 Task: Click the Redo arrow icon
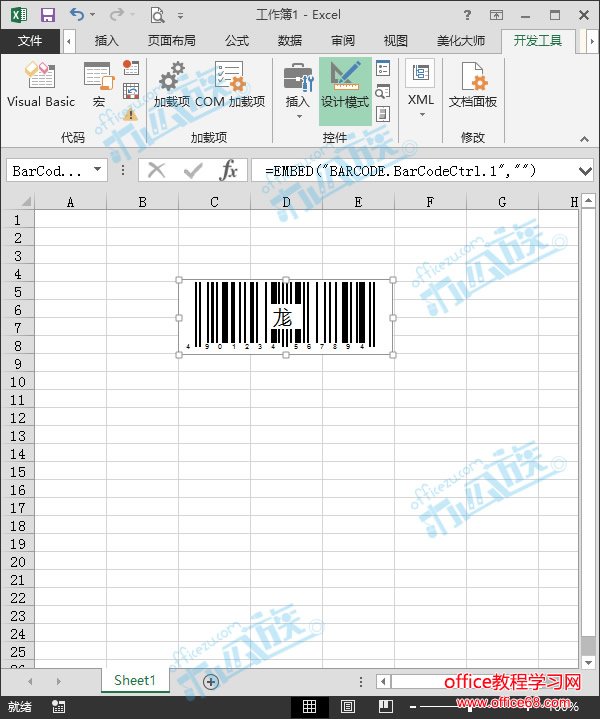(x=116, y=15)
